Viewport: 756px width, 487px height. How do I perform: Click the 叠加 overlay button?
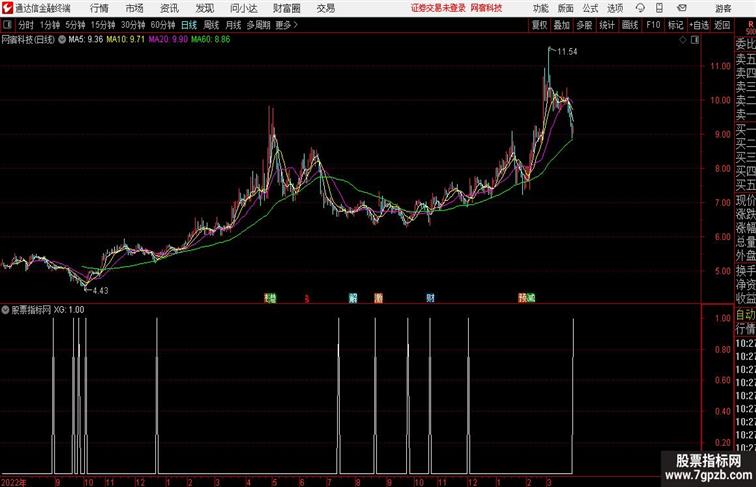pyautogui.click(x=562, y=25)
